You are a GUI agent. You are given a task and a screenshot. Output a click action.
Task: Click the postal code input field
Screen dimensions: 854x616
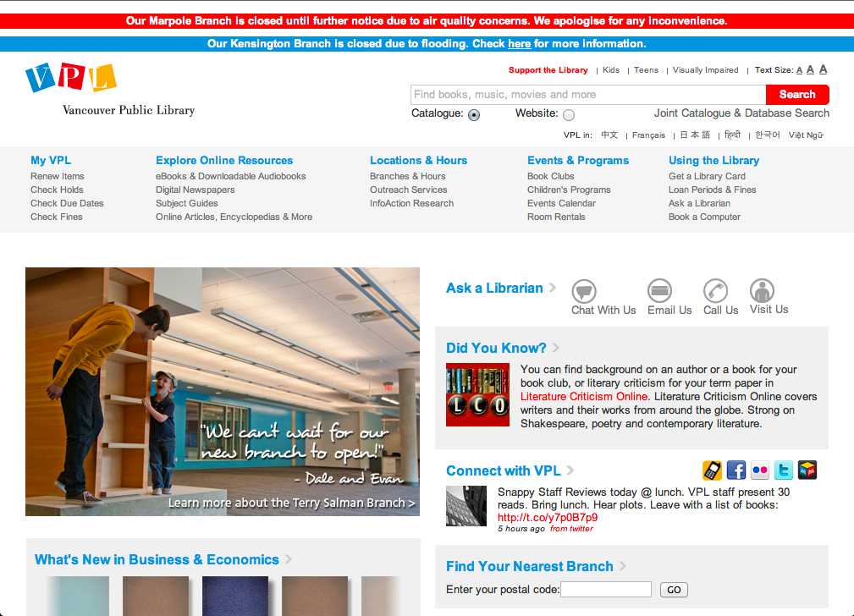(606, 590)
